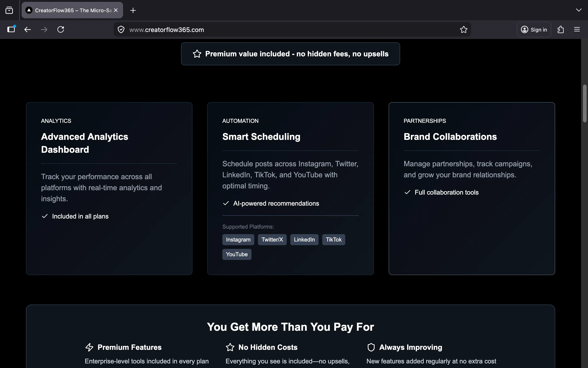Click the Smart Scheduling heading
The image size is (588, 368).
click(x=261, y=137)
